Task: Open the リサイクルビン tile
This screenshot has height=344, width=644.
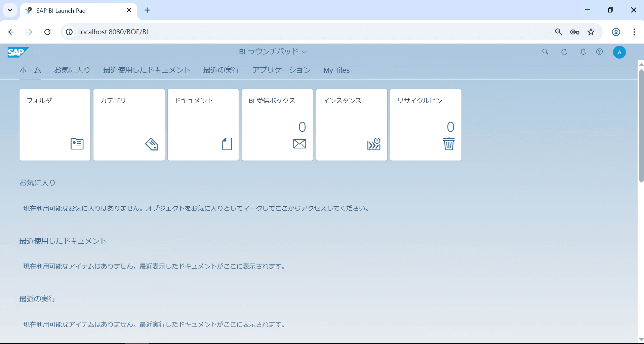Action: coord(426,125)
